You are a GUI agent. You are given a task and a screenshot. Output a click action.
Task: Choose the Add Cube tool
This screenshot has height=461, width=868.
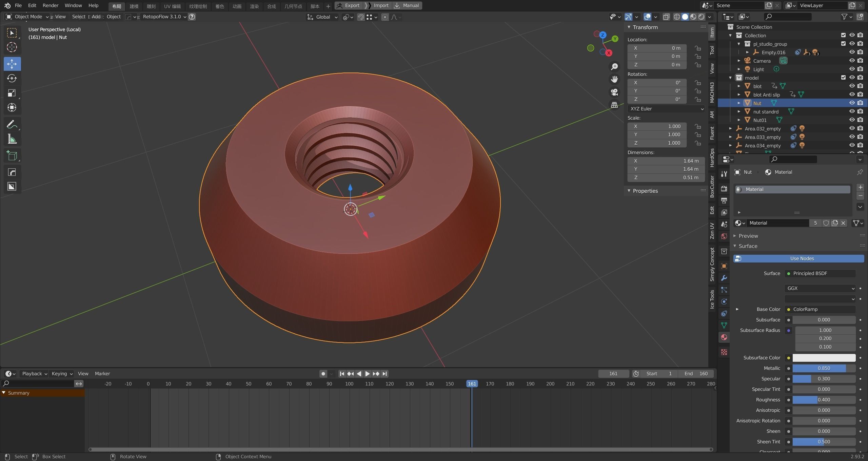coord(12,156)
